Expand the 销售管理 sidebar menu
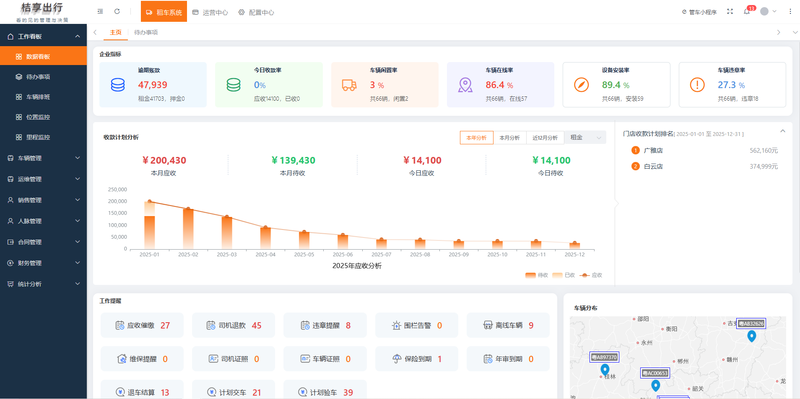 pos(43,200)
